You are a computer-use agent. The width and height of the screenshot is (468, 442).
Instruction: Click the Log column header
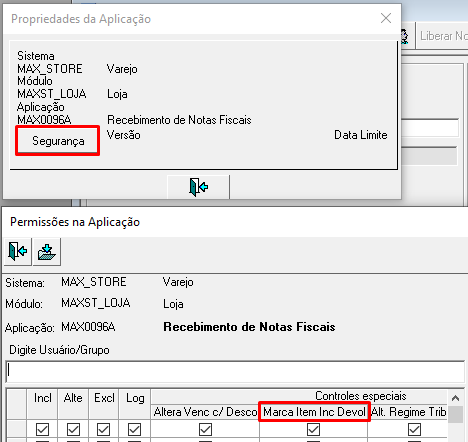(x=135, y=404)
